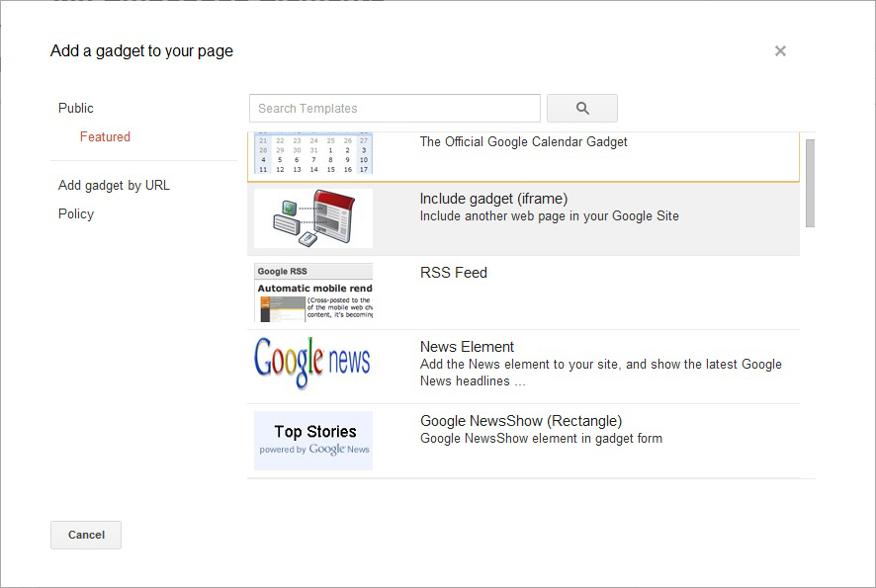
Task: Choose Google NewsShow (Rectangle) gadget title
Action: pyautogui.click(x=521, y=421)
